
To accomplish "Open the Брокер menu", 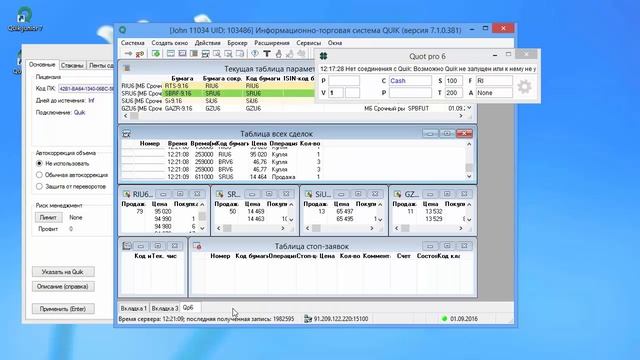I will [237, 43].
